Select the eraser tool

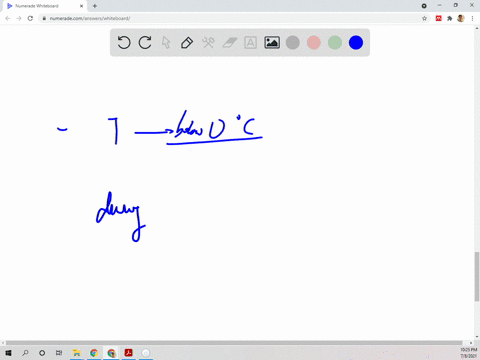[x=229, y=43]
